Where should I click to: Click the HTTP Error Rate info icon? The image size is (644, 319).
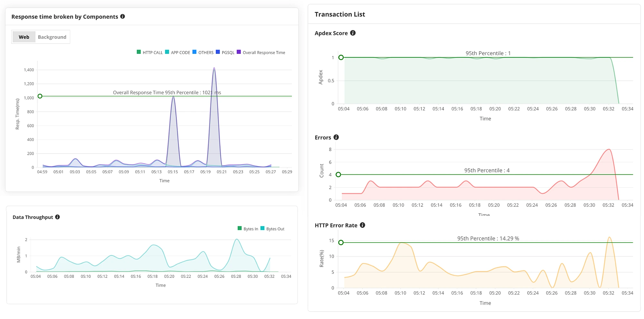(x=362, y=225)
